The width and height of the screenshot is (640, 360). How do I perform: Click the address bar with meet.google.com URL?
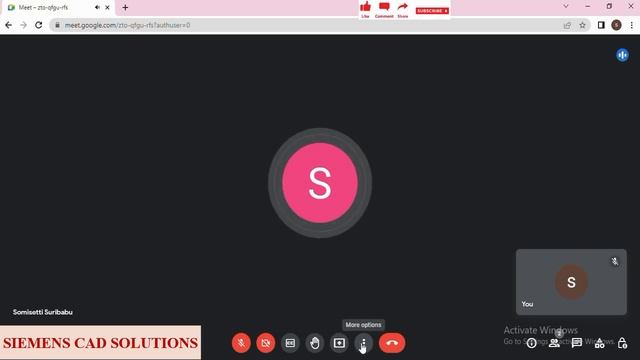[320, 25]
